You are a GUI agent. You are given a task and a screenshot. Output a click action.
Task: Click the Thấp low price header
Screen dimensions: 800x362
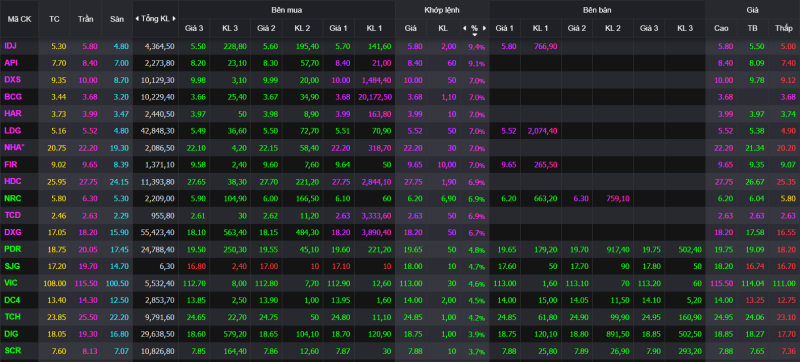coord(784,29)
